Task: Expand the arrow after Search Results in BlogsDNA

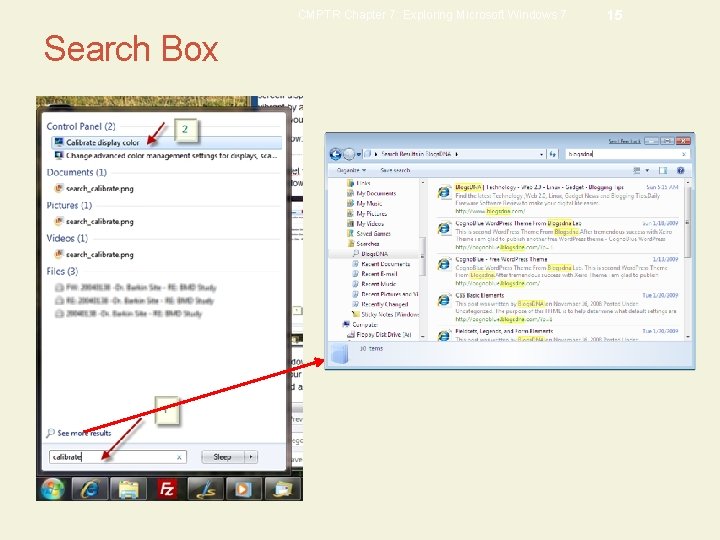Action: click(457, 154)
